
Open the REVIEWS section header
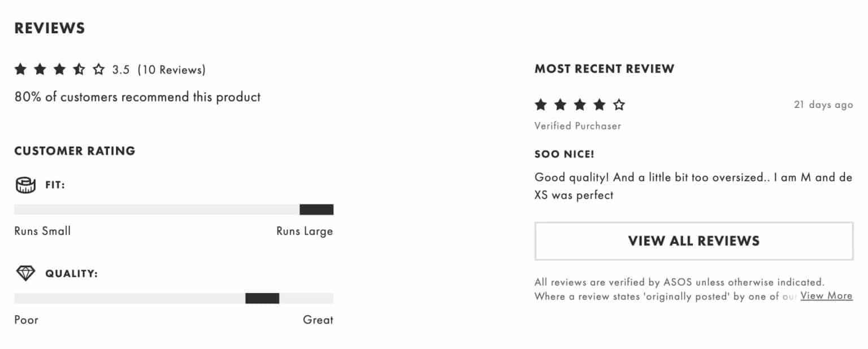(x=50, y=27)
